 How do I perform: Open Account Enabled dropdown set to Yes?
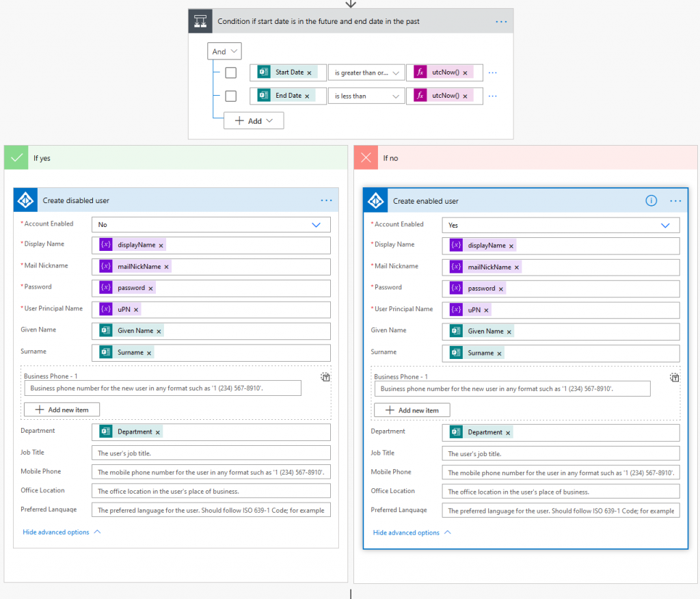pos(561,225)
